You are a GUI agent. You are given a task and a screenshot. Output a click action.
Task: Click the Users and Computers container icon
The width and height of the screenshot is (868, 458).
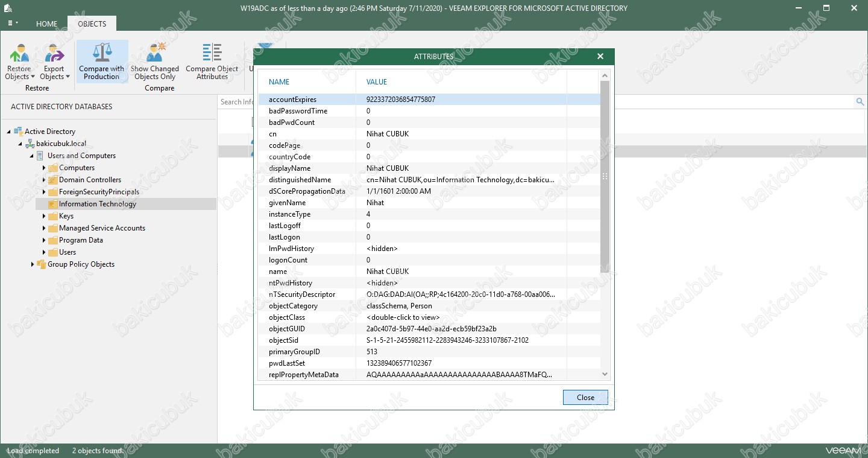pos(40,156)
